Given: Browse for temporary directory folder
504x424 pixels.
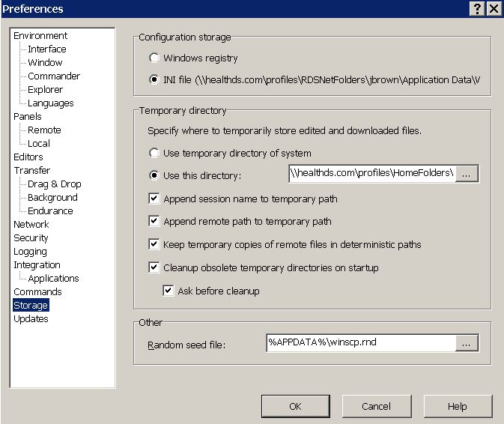Looking at the screenshot, I should pos(467,174).
